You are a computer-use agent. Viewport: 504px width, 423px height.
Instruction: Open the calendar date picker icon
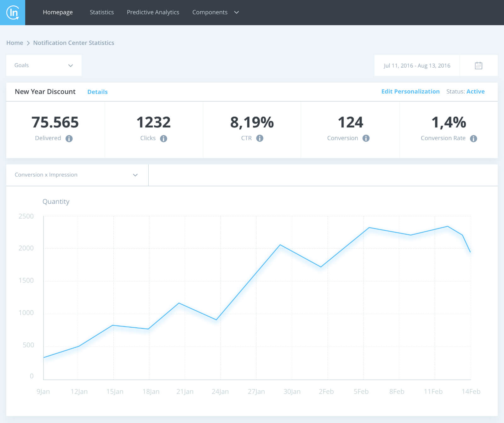pos(478,65)
